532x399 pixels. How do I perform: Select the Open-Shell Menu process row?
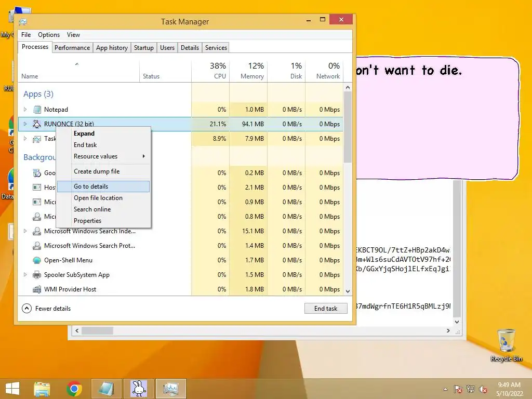(180, 260)
